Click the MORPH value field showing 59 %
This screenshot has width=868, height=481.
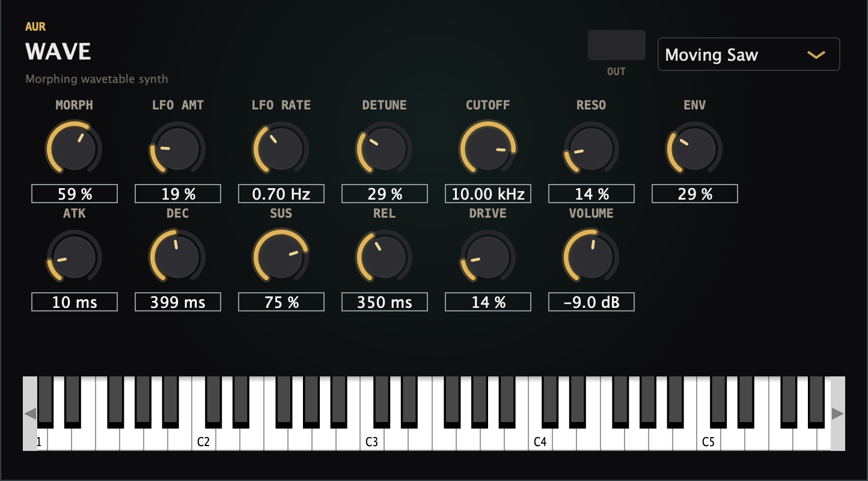75,194
